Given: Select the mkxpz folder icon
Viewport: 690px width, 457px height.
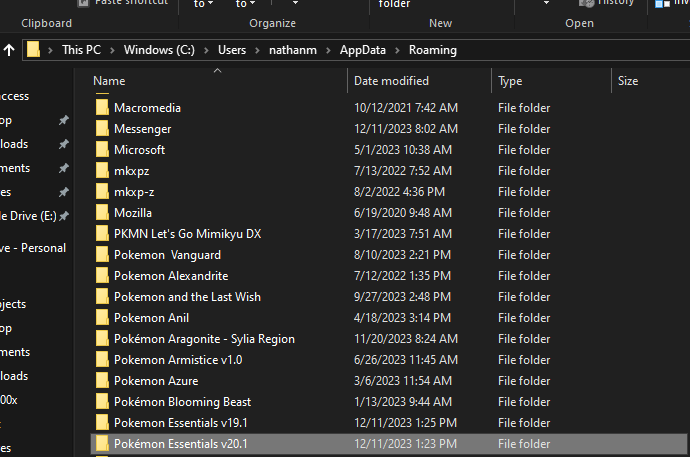Looking at the screenshot, I should pyautogui.click(x=102, y=171).
